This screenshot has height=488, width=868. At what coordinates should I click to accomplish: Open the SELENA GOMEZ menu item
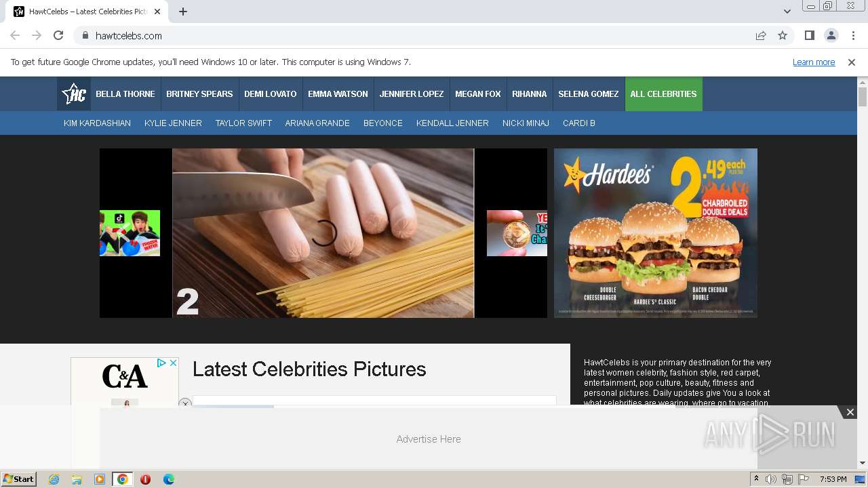(589, 94)
